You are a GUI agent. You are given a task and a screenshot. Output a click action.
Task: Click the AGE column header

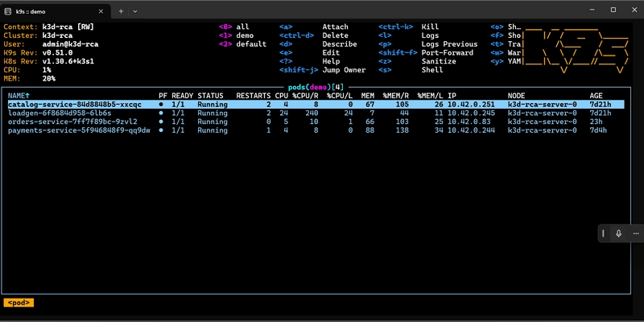pos(596,96)
